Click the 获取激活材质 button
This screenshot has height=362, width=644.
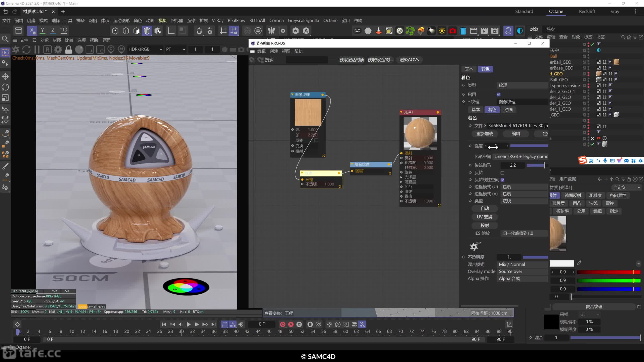[352, 60]
